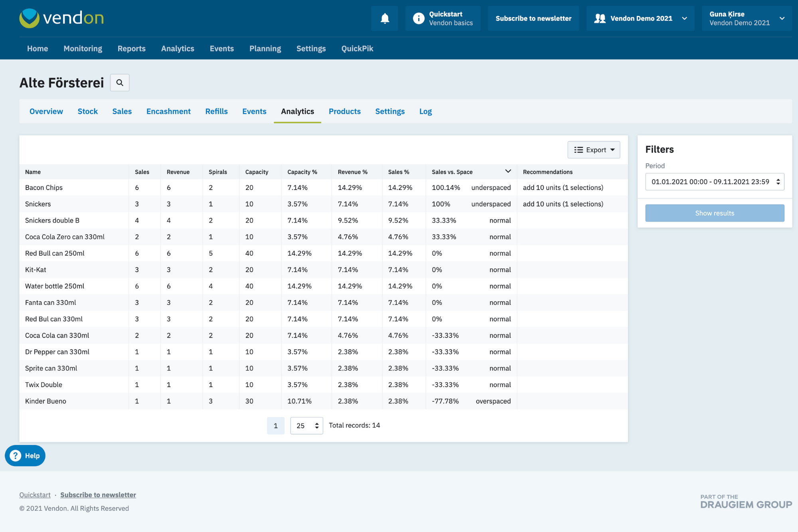Open the top Analytics menu
The width and height of the screenshot is (798, 532).
point(178,48)
